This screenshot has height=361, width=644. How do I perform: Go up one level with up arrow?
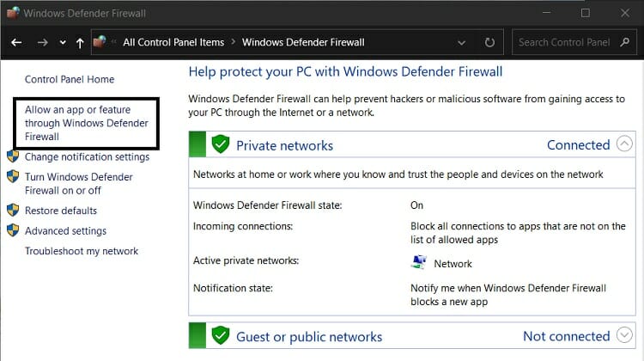(80, 42)
